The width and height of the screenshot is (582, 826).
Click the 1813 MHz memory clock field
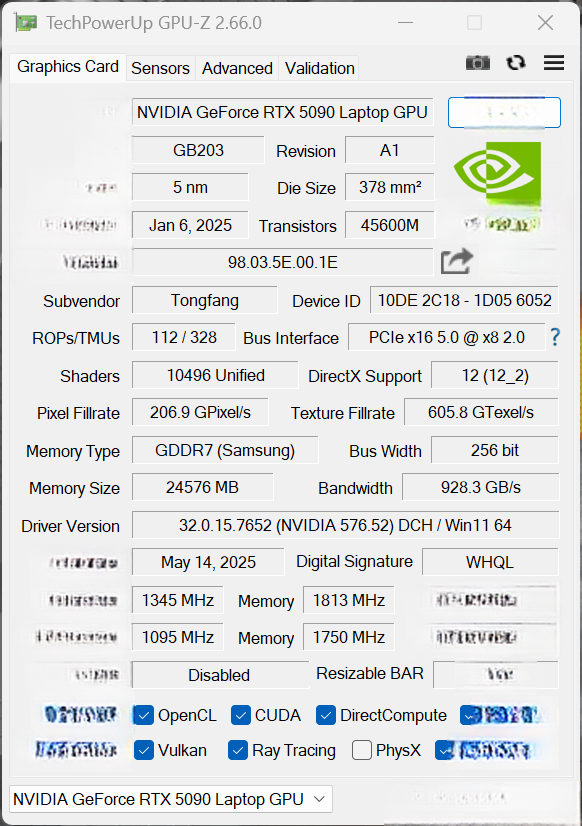pos(349,600)
